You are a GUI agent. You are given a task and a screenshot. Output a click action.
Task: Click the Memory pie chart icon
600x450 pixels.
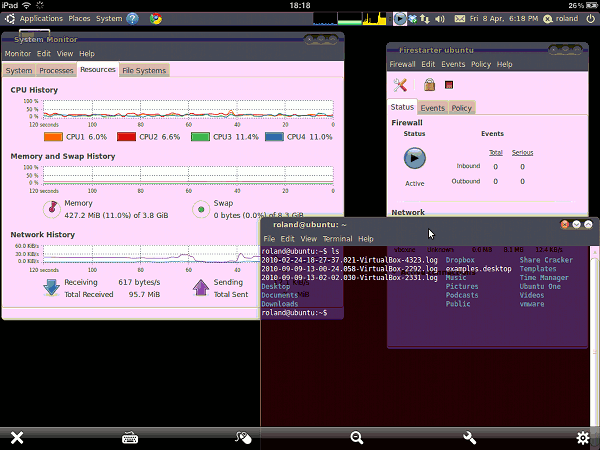(52, 209)
